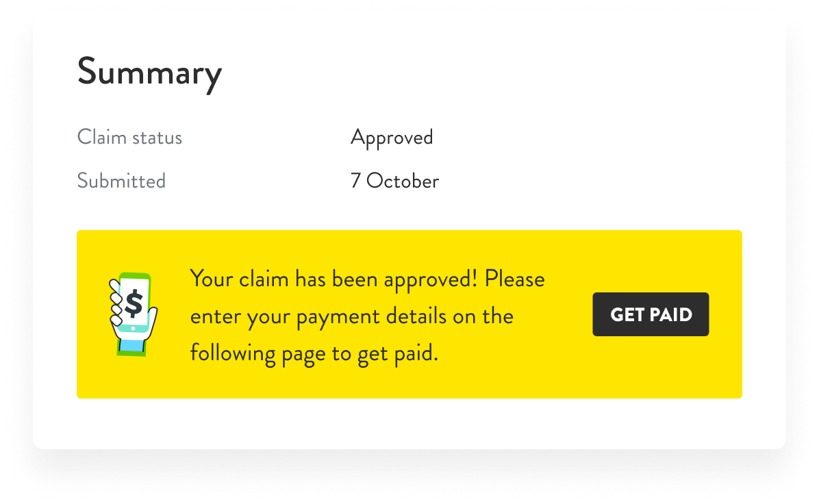
Task: Click the blank white card area beside the Summary heading
Action: [479, 73]
